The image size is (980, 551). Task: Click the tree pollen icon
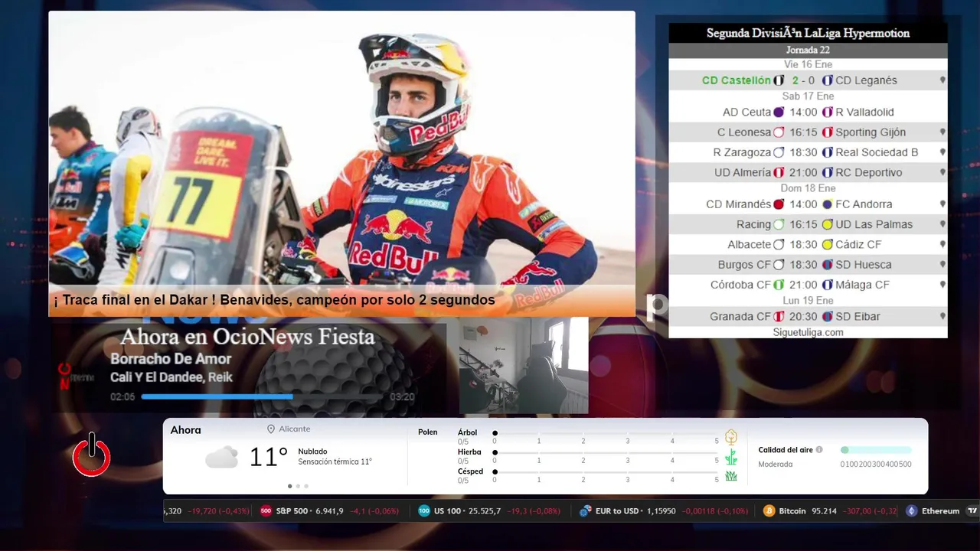pos(731,437)
